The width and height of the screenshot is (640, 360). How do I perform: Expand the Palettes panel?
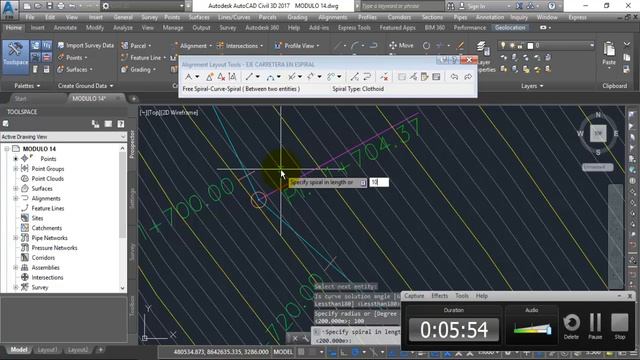pos(27,86)
